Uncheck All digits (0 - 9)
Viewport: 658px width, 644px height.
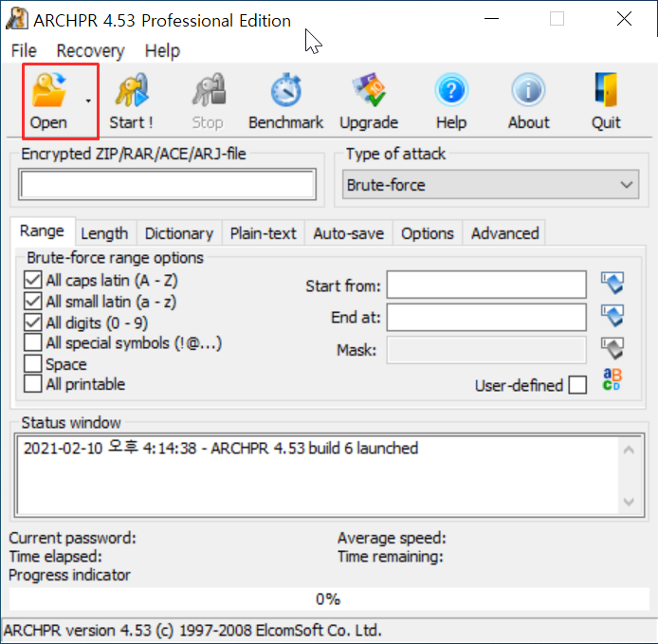[33, 322]
